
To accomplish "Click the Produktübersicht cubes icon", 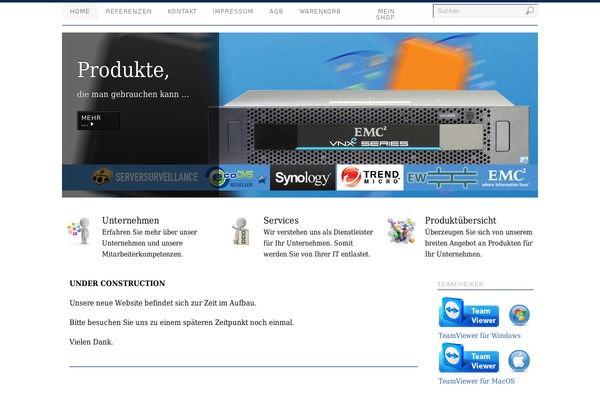I will point(401,230).
